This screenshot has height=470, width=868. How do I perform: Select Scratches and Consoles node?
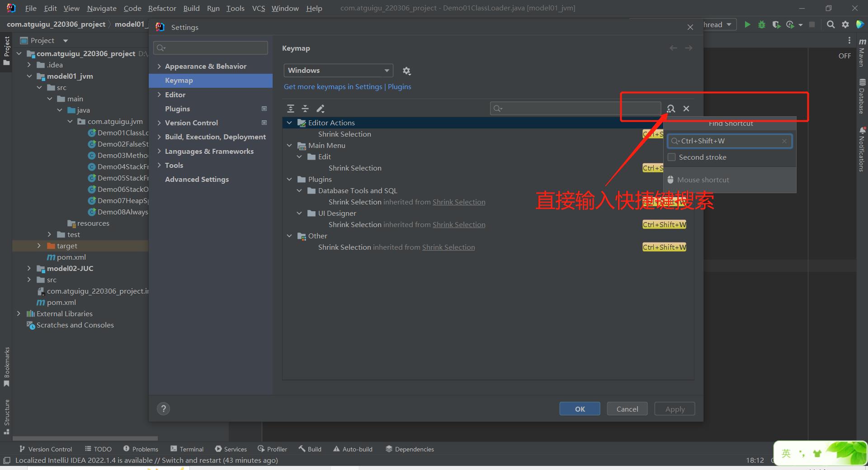pos(75,325)
